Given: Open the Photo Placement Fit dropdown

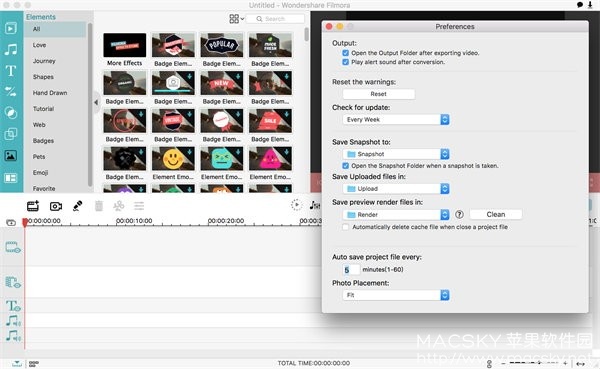Looking at the screenshot, I should (x=396, y=295).
